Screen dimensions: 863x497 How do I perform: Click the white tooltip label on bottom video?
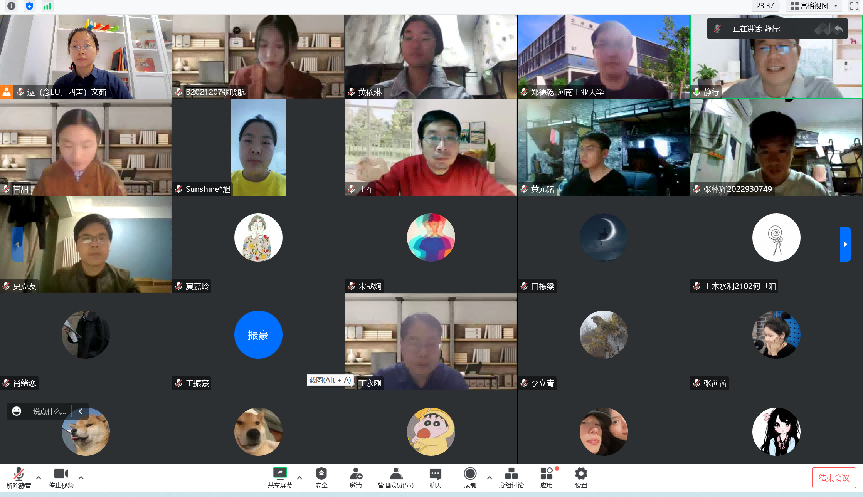[330, 380]
